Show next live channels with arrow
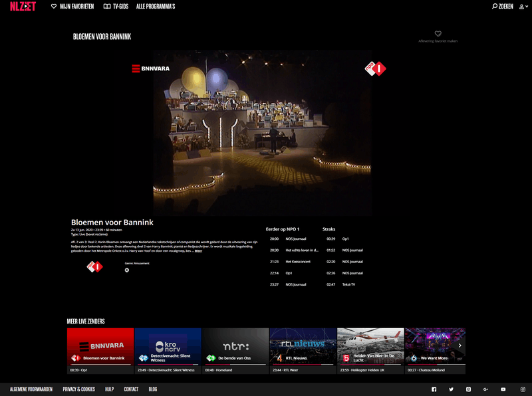 [x=460, y=346]
